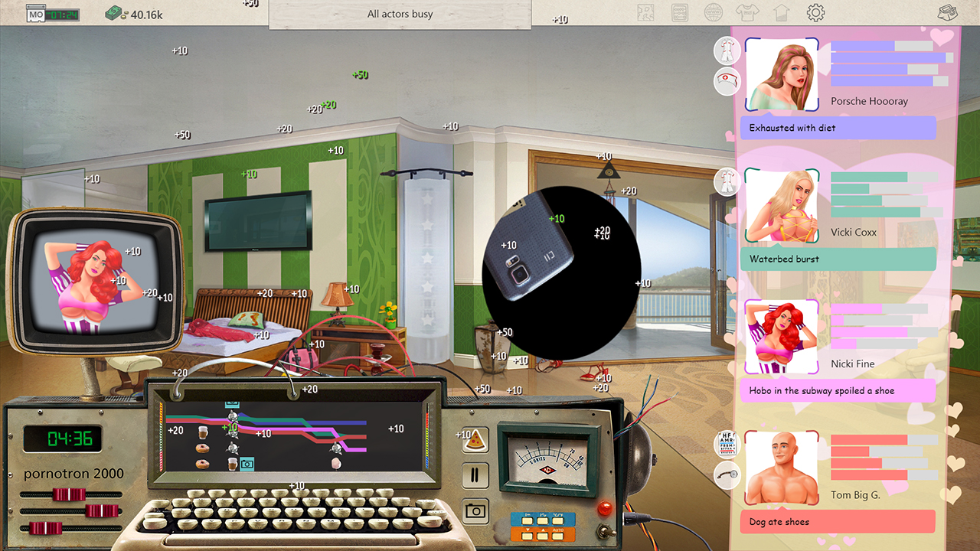
Task: Expand the All actors busy banner
Action: coord(399,14)
